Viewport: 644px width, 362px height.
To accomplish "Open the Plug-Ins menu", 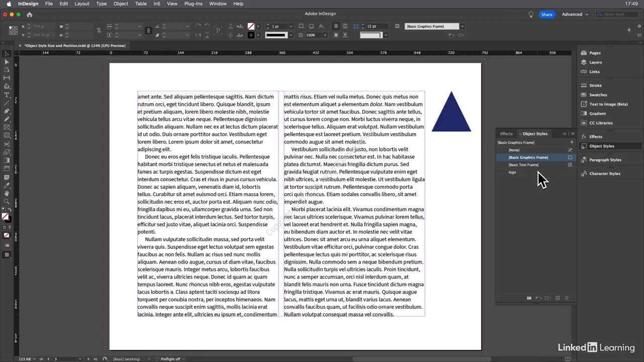I will [x=193, y=4].
